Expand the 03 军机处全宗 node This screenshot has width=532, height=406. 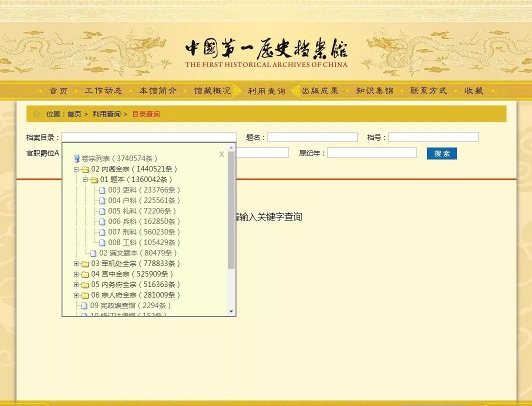76,263
